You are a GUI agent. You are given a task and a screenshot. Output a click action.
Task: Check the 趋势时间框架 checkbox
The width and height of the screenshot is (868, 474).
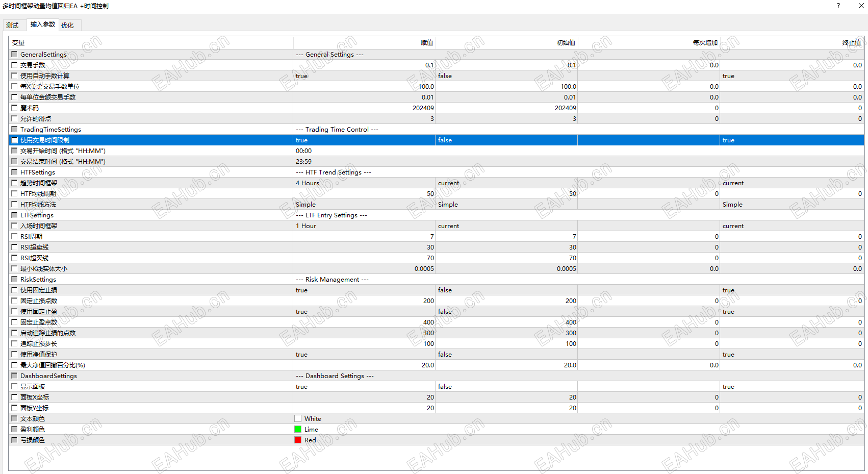[x=14, y=183]
